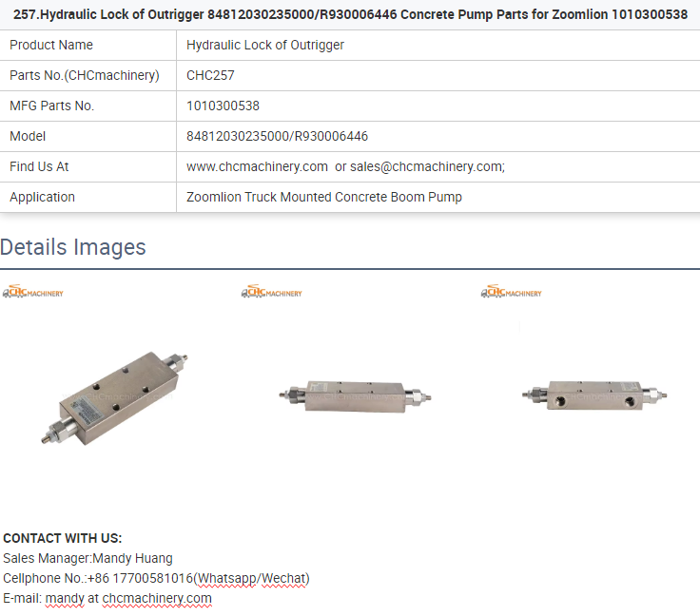
Task: Click the Wechat text in cellphone line
Action: pyautogui.click(x=283, y=578)
